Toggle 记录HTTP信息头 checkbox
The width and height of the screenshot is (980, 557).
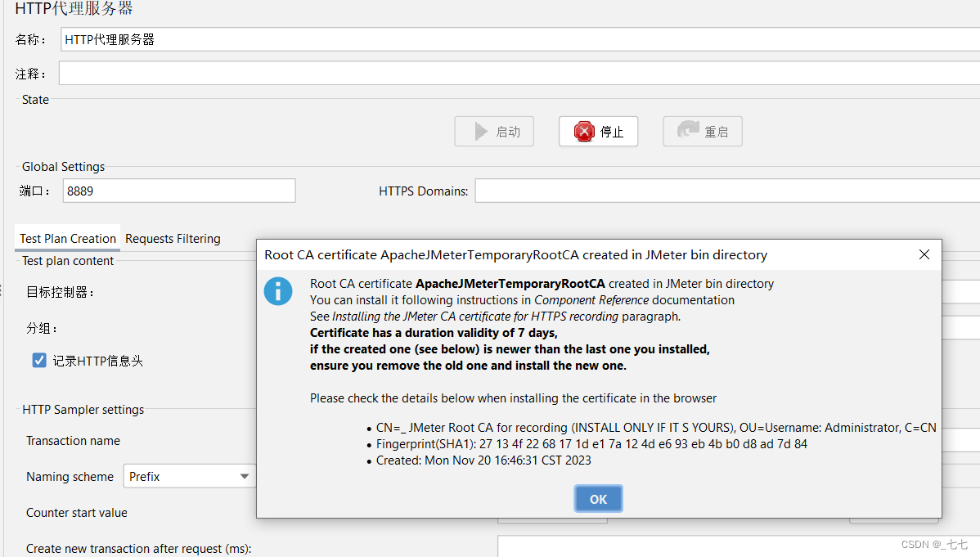pyautogui.click(x=39, y=360)
